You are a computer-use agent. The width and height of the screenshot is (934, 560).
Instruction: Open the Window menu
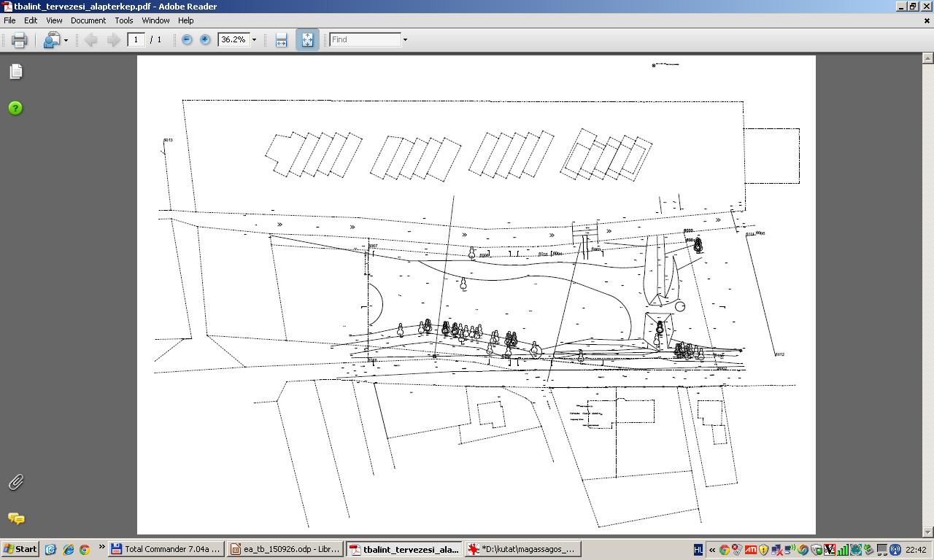pos(155,20)
